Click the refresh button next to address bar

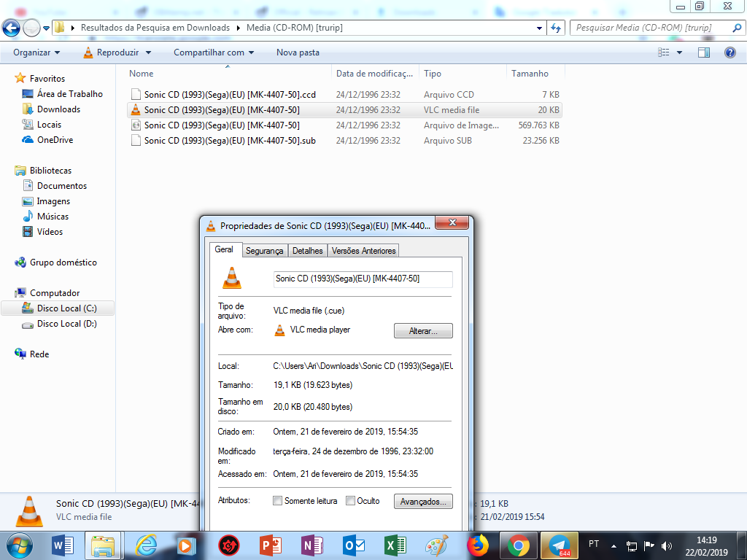tap(555, 28)
